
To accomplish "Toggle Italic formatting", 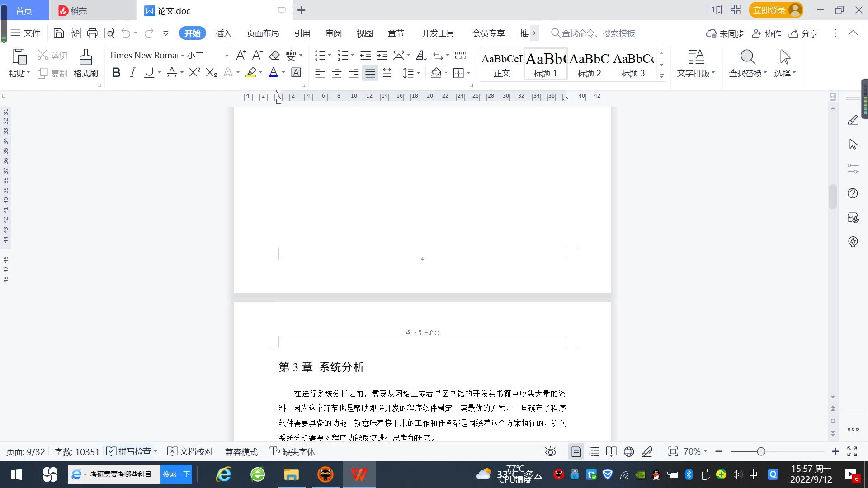I will pyautogui.click(x=132, y=72).
